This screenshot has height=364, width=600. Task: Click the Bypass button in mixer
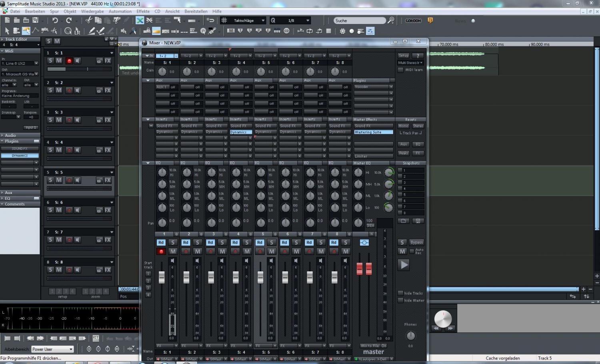(x=416, y=243)
